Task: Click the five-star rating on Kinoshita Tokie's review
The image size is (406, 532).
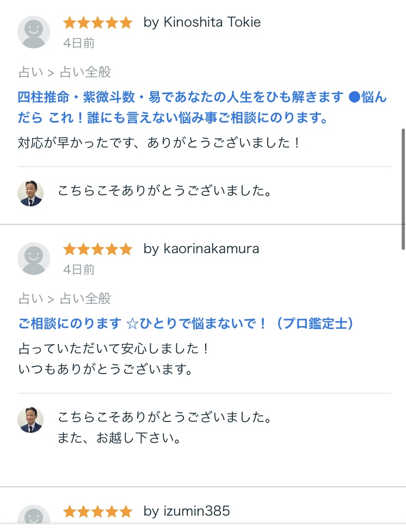Action: 97,23
